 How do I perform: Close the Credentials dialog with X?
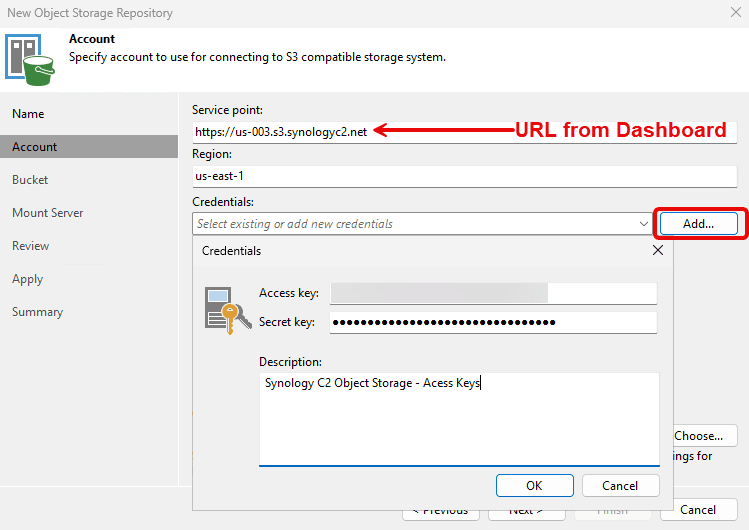(657, 250)
